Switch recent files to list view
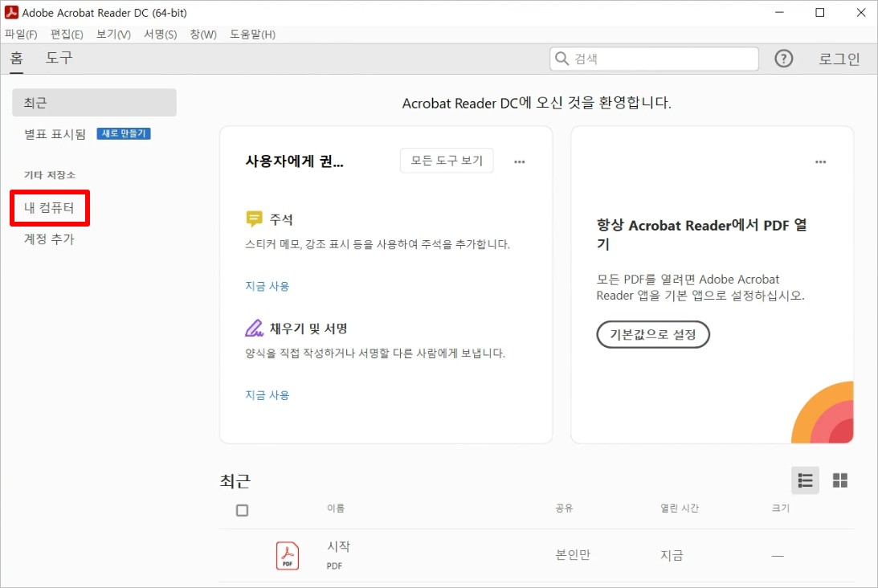 point(805,480)
